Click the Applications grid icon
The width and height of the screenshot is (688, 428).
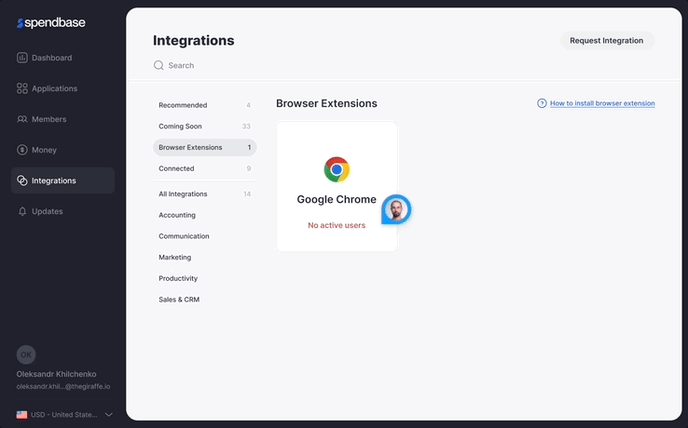coord(22,89)
